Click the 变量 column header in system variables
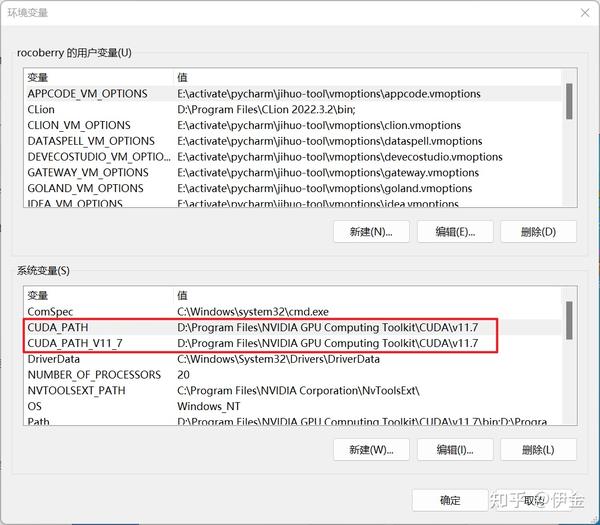 (99, 295)
